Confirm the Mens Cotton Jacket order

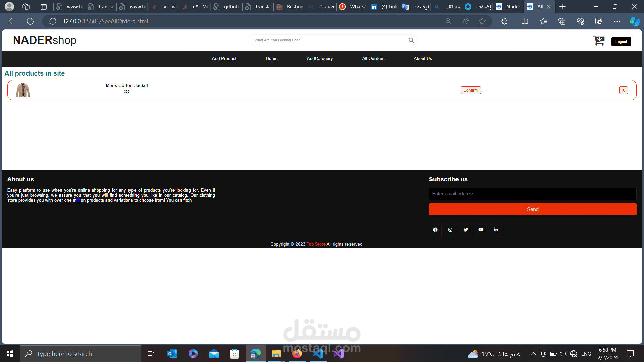coord(470,90)
